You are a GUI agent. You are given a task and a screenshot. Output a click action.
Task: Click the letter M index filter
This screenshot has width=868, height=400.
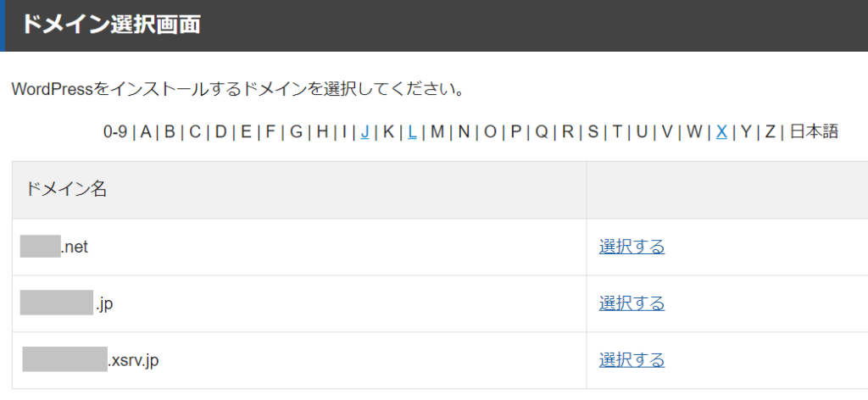point(437,131)
